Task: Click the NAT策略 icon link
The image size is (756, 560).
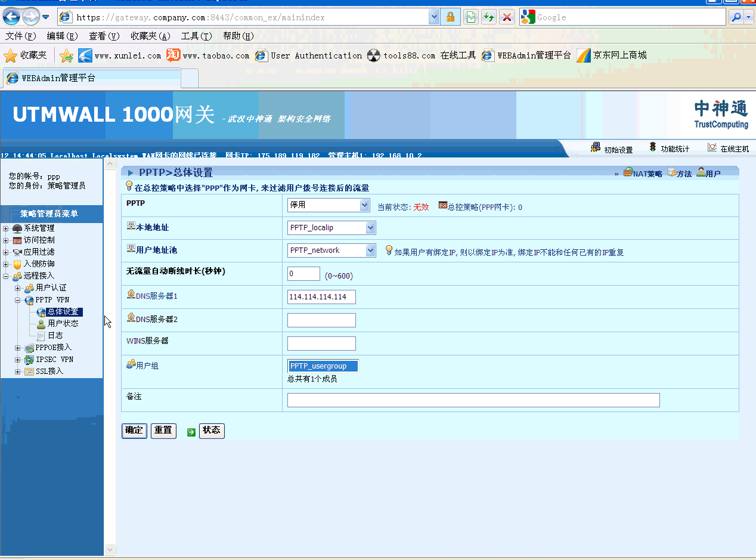Action: [x=628, y=173]
